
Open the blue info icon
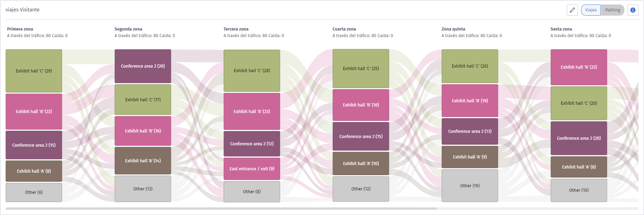tap(633, 10)
